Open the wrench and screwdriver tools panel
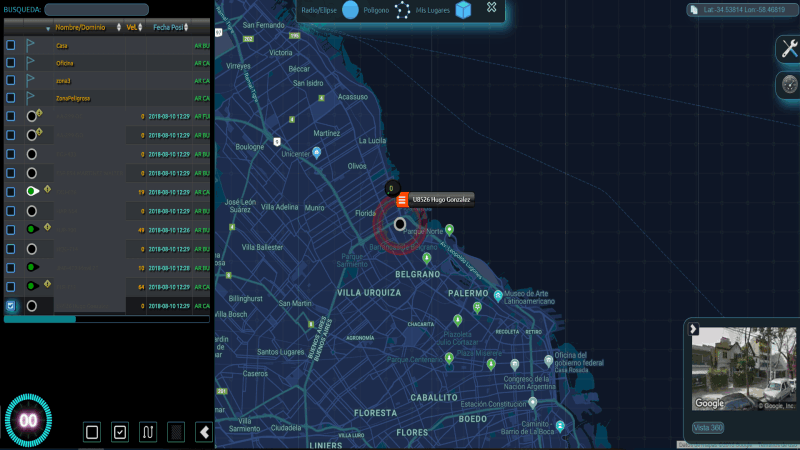 [x=788, y=50]
